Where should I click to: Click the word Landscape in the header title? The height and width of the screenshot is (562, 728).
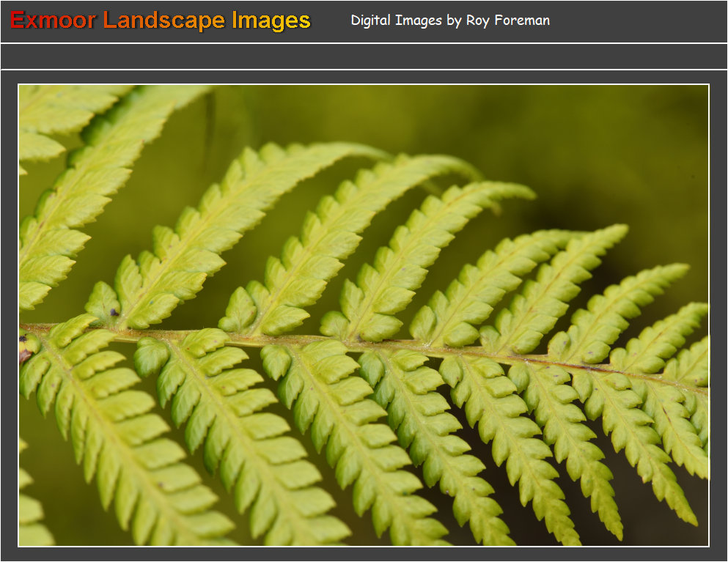pyautogui.click(x=163, y=21)
